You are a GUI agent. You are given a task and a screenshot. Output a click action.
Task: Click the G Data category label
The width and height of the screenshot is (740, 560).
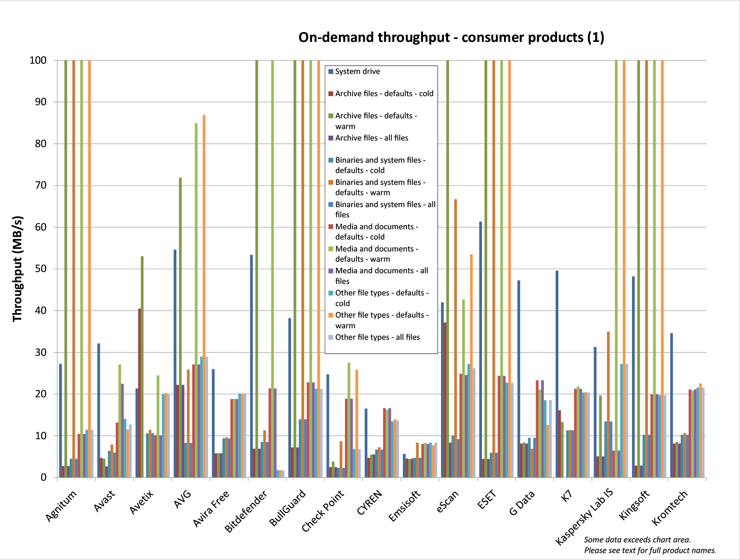pyautogui.click(x=522, y=503)
